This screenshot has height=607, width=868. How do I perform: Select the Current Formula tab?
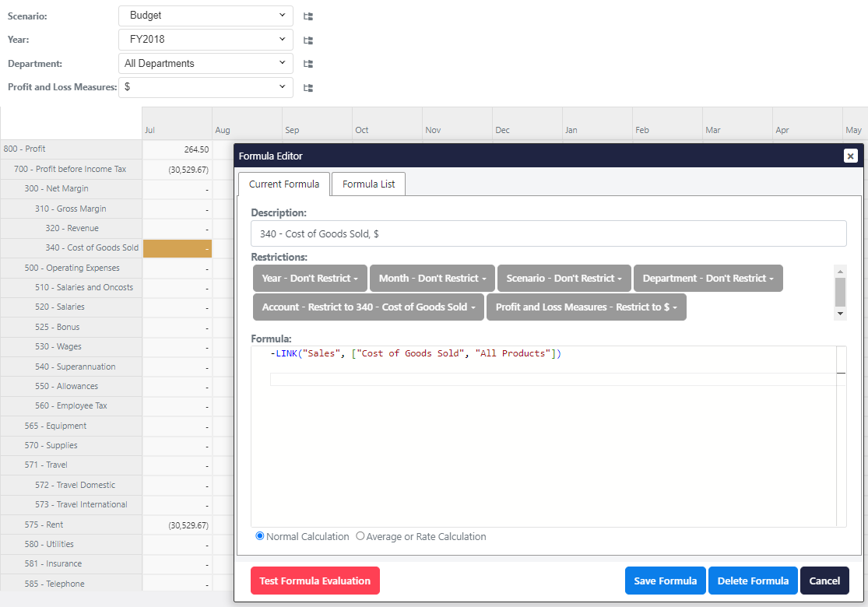[x=284, y=184]
